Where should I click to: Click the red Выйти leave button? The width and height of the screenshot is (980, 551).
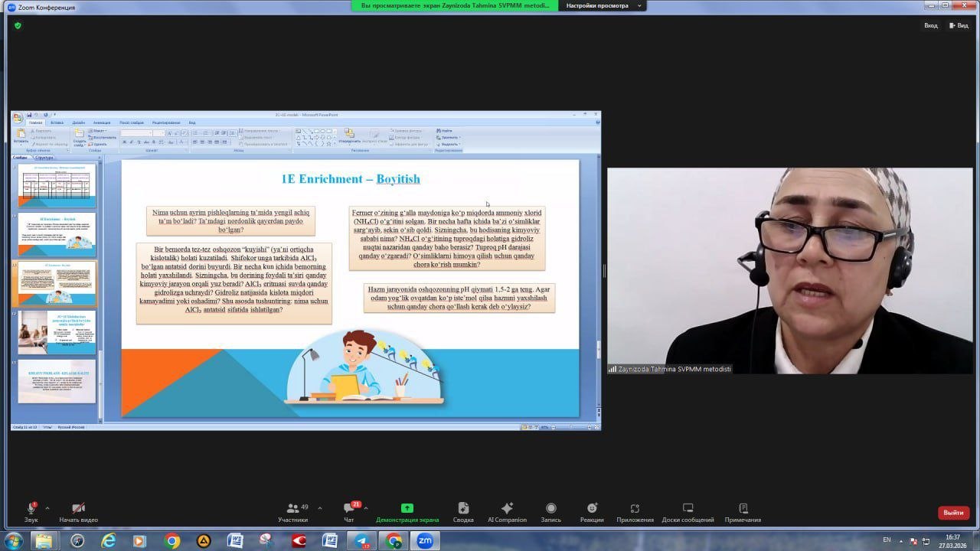coord(953,513)
